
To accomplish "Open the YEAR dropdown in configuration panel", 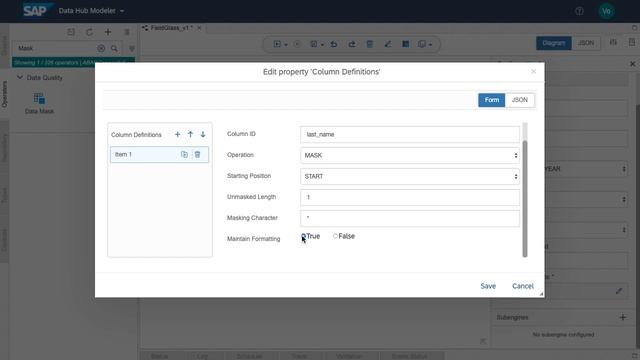I will (x=587, y=169).
